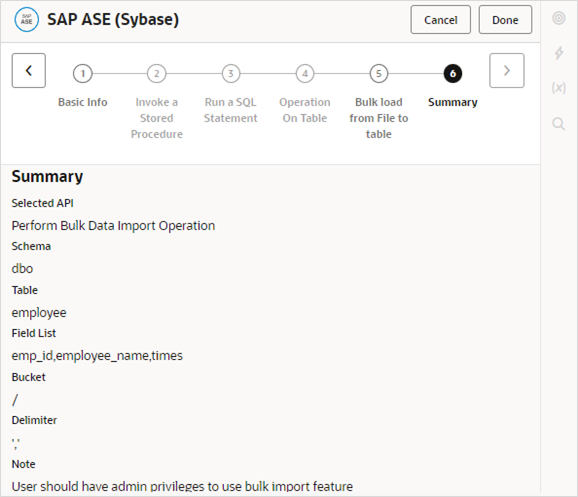Click the Table value employee
This screenshot has width=578, height=497.
[39, 313]
